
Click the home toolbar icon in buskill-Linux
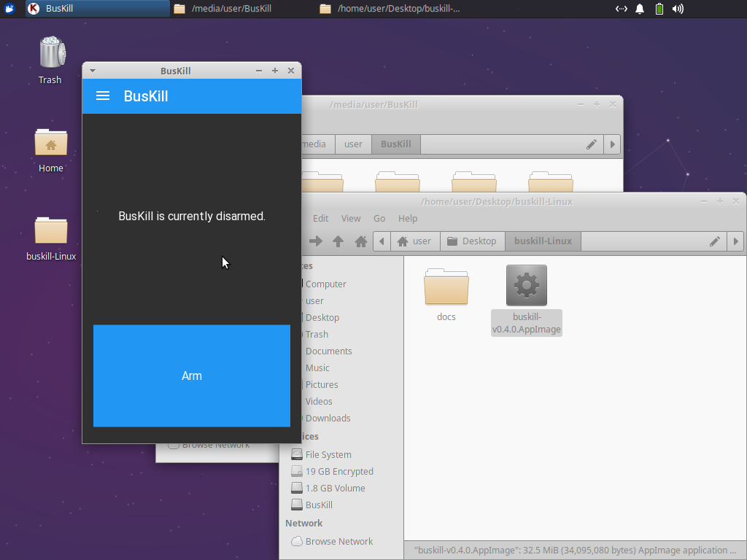(x=360, y=241)
